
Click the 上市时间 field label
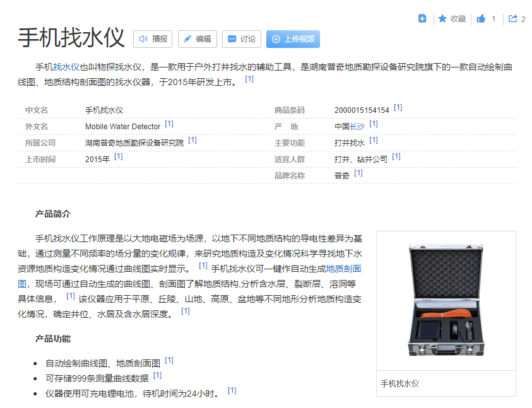click(x=40, y=160)
